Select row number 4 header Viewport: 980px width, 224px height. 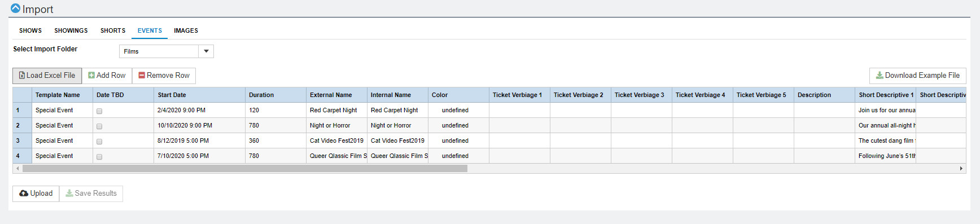click(x=23, y=156)
